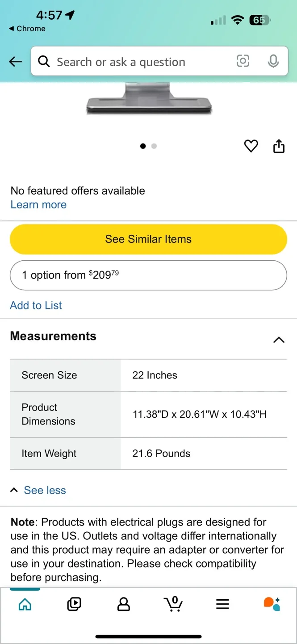Open Amazon video feed from bottom bar
This screenshot has height=644, width=297.
pyautogui.click(x=74, y=604)
